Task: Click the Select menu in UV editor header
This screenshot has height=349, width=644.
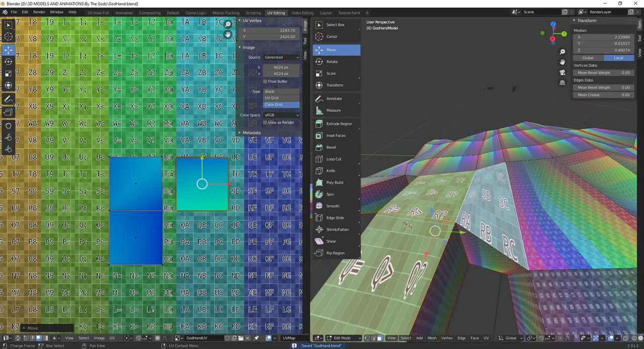Action: [x=84, y=338]
